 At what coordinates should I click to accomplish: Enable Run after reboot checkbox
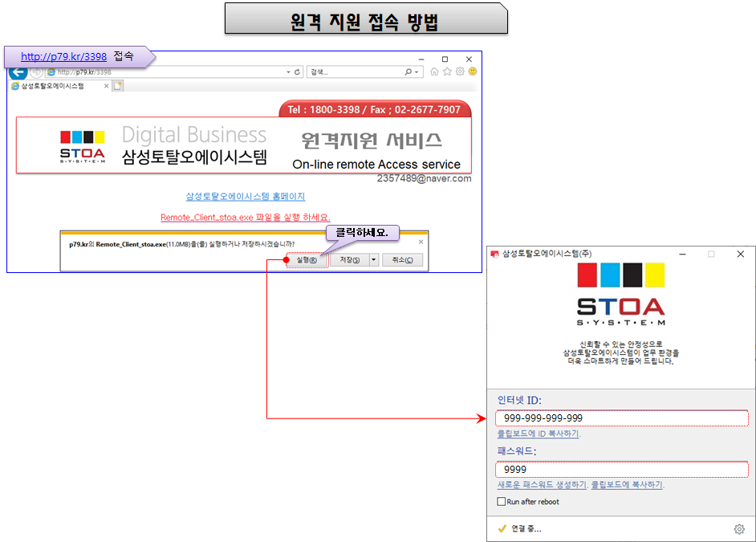502,502
